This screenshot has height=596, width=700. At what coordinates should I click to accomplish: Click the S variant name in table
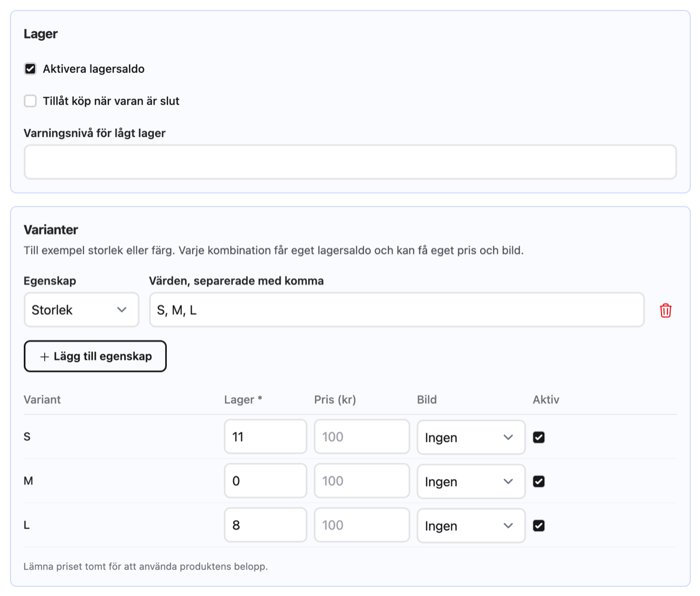coord(27,437)
